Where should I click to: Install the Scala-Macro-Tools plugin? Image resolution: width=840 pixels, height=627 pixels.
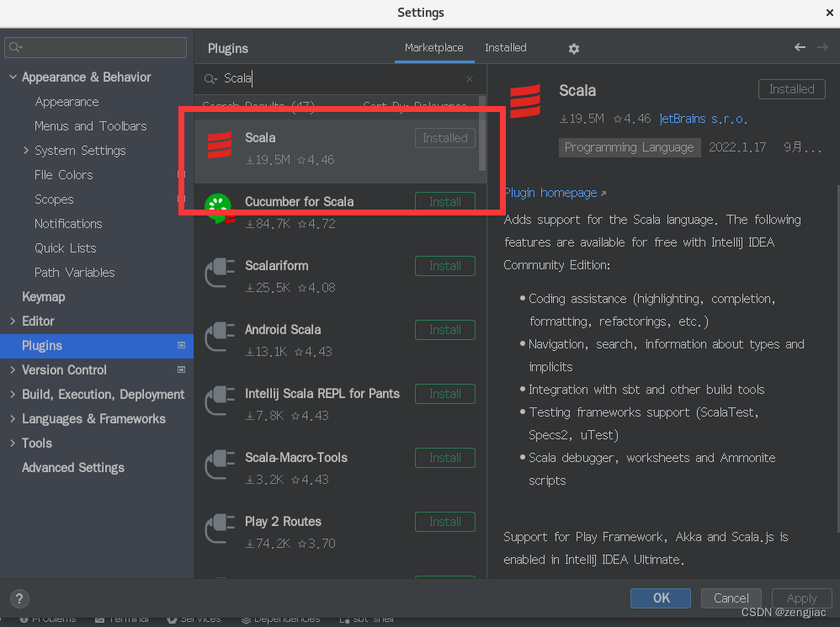click(444, 458)
